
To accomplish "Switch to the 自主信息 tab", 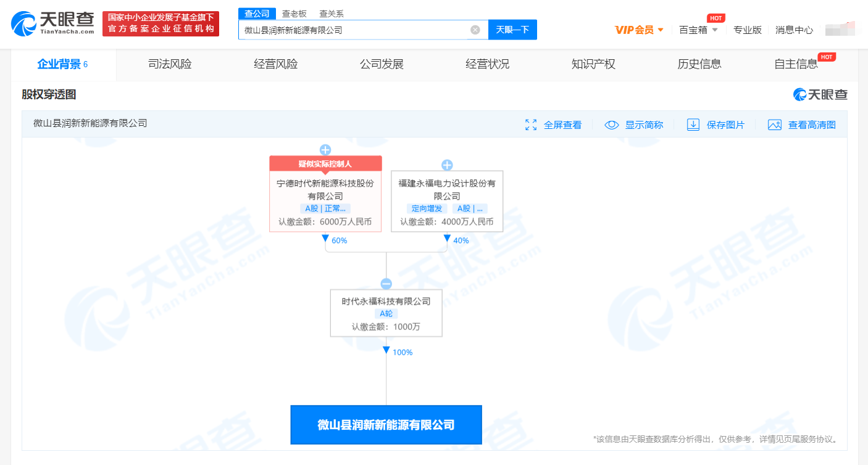I will pos(796,64).
